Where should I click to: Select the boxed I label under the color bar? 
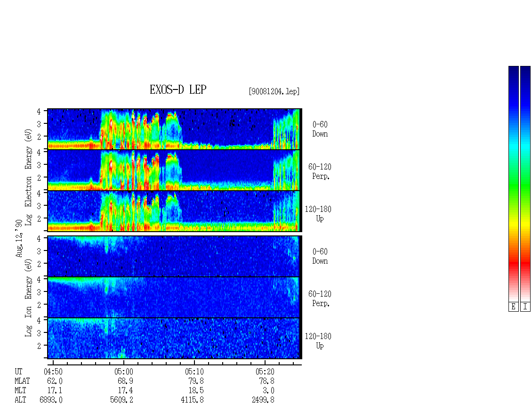click(x=525, y=307)
